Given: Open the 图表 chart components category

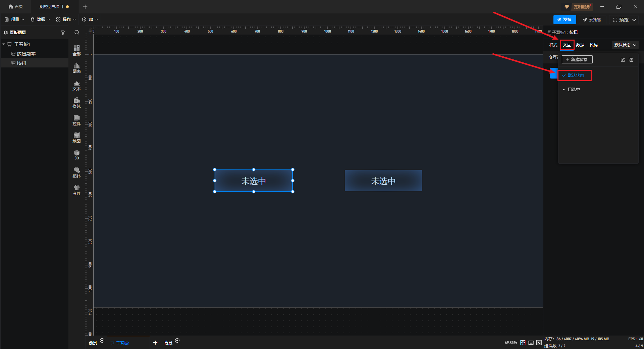Looking at the screenshot, I should click(x=76, y=68).
